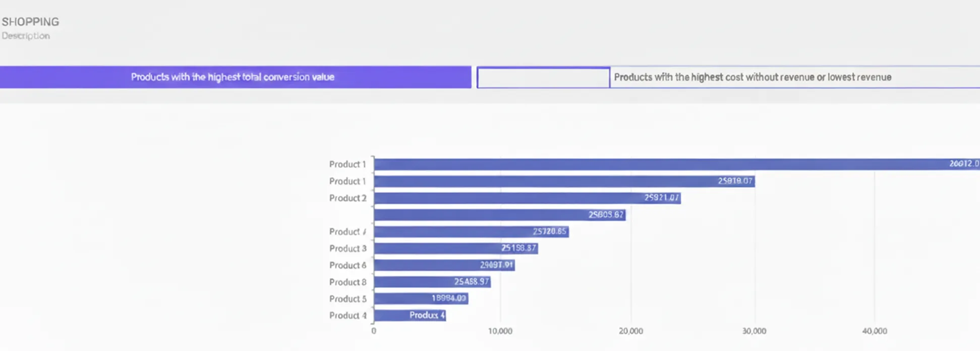The width and height of the screenshot is (980, 351).
Task: Click the empty box between the tabs
Action: (543, 78)
